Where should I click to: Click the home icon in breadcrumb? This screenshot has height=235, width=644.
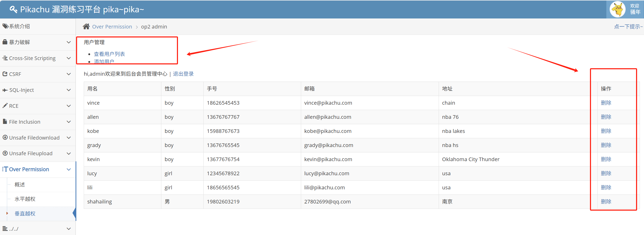(x=86, y=26)
